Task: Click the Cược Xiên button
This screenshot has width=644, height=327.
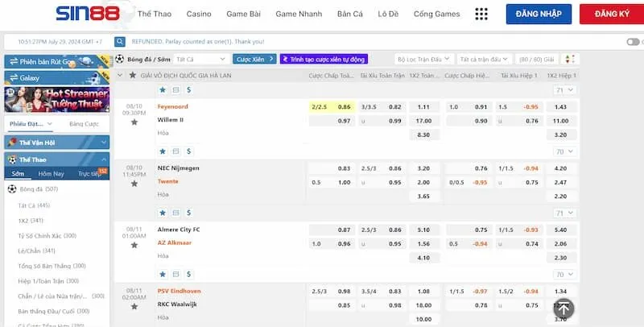Action: click(x=254, y=59)
